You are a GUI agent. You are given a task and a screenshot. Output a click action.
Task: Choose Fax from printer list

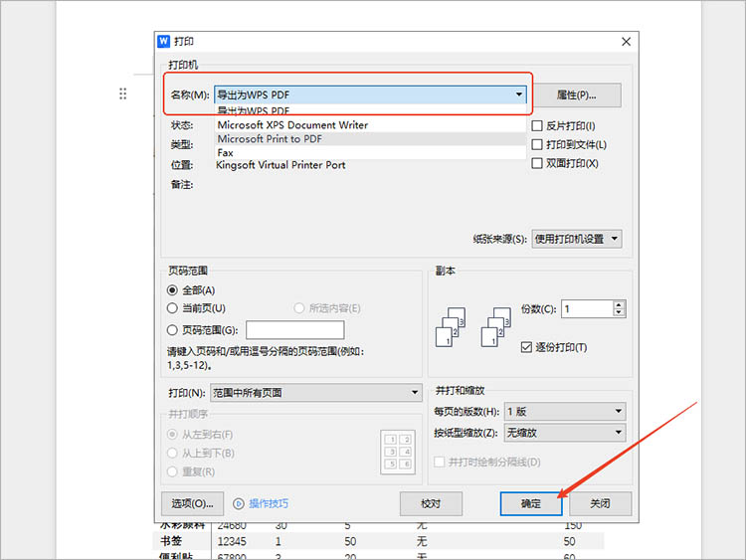(370, 153)
